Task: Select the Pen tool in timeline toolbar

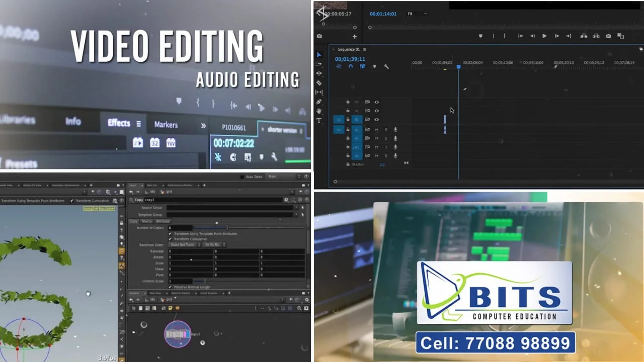Action: pos(319,102)
